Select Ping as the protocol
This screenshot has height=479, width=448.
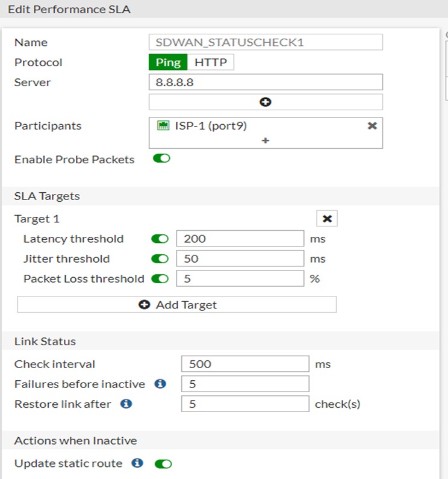168,62
